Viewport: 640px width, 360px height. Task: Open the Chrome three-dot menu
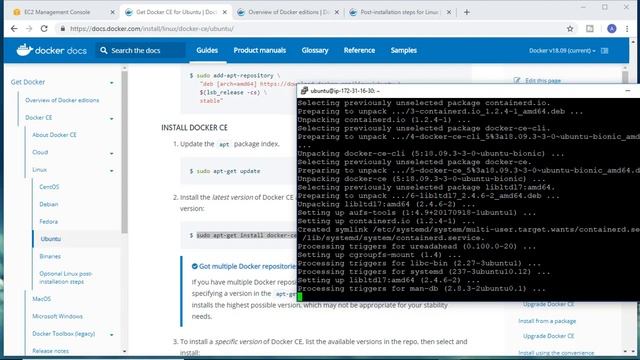[x=627, y=29]
